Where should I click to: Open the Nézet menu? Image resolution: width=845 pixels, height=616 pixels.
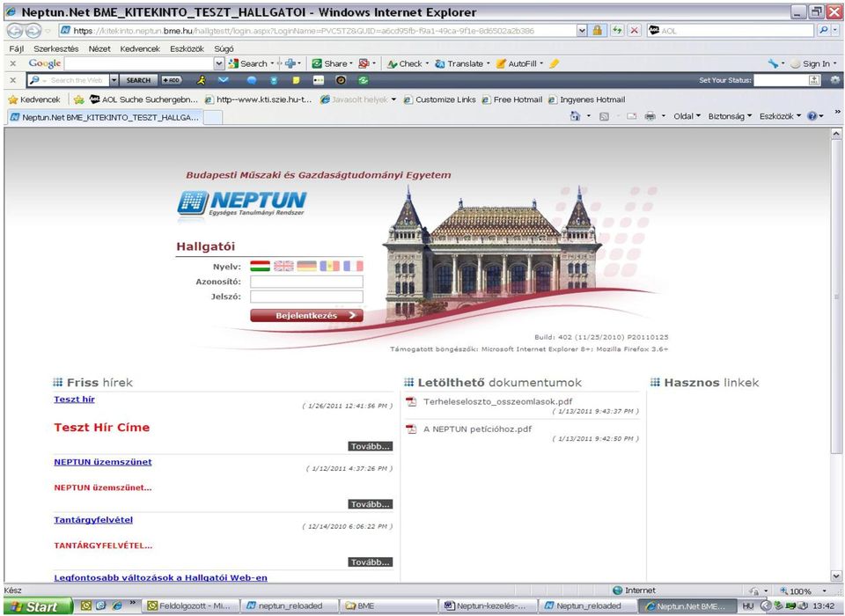click(x=99, y=48)
